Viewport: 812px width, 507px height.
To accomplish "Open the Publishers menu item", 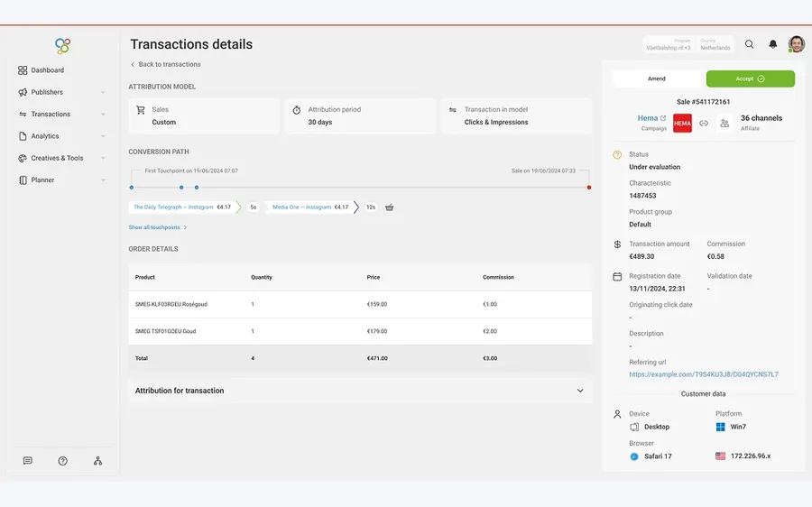I will tap(47, 92).
